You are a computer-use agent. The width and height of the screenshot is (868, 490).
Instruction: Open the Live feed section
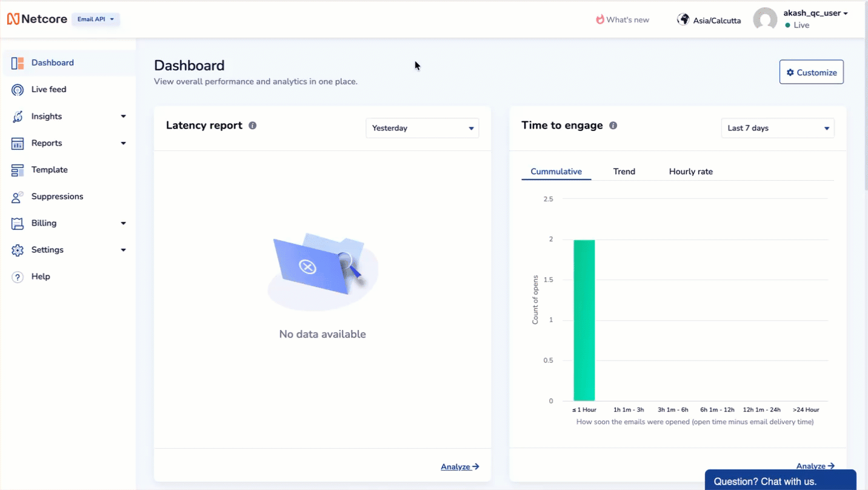(48, 89)
